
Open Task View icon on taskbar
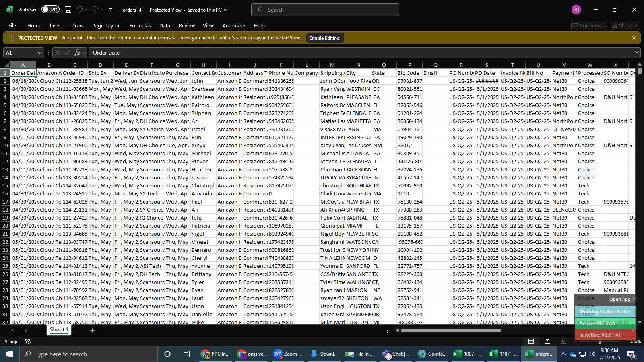click(x=187, y=354)
